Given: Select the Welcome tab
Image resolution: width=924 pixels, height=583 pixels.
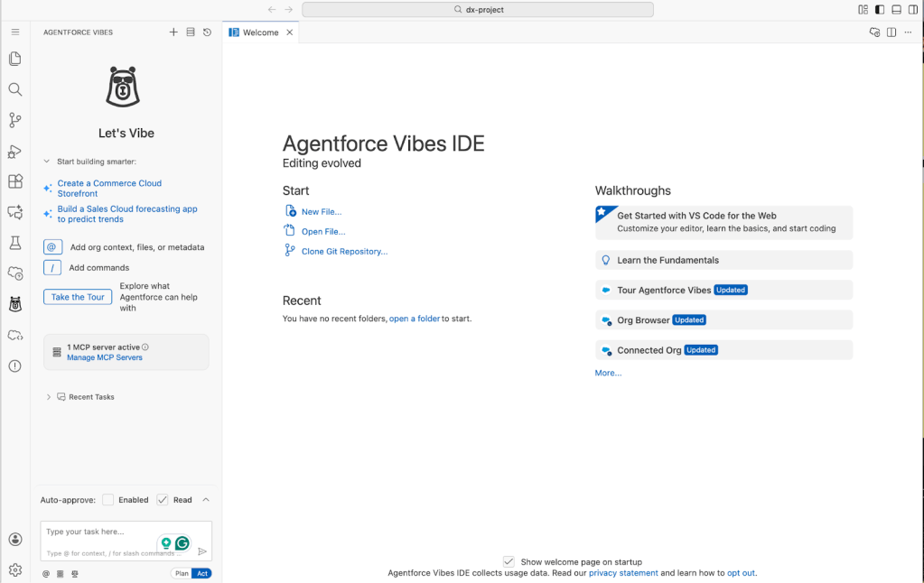Looking at the screenshot, I should 260,32.
